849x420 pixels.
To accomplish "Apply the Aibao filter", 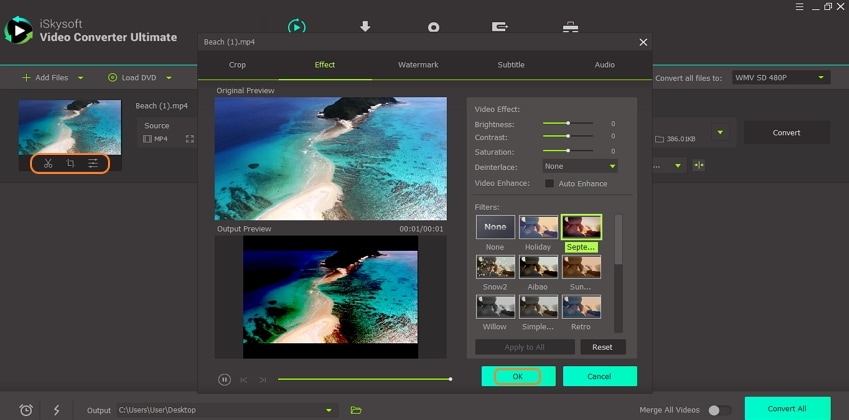I will coord(539,267).
